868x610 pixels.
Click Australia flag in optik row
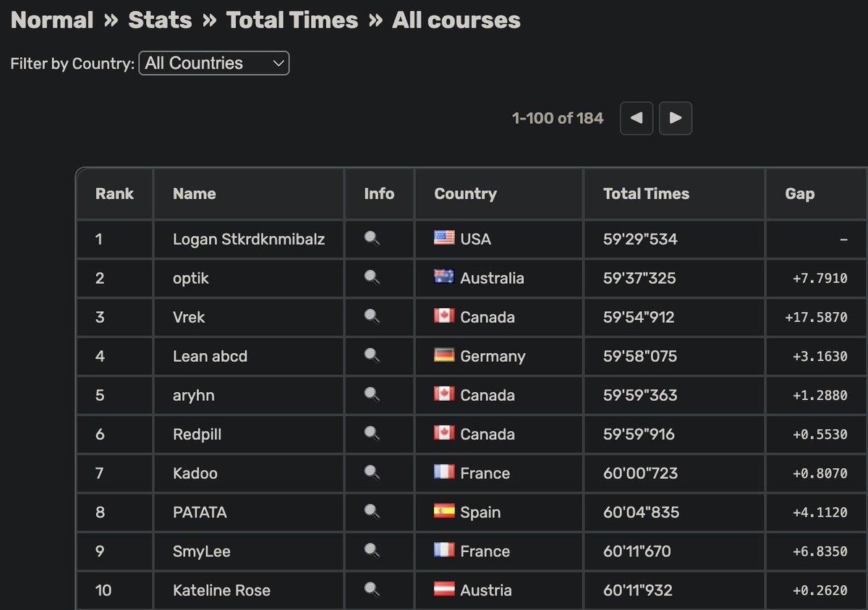444,276
